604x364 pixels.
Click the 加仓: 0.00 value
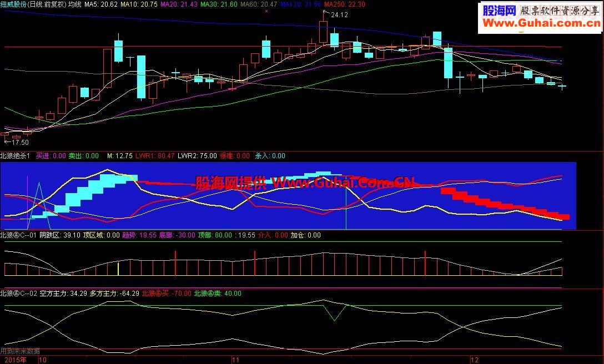[305, 235]
